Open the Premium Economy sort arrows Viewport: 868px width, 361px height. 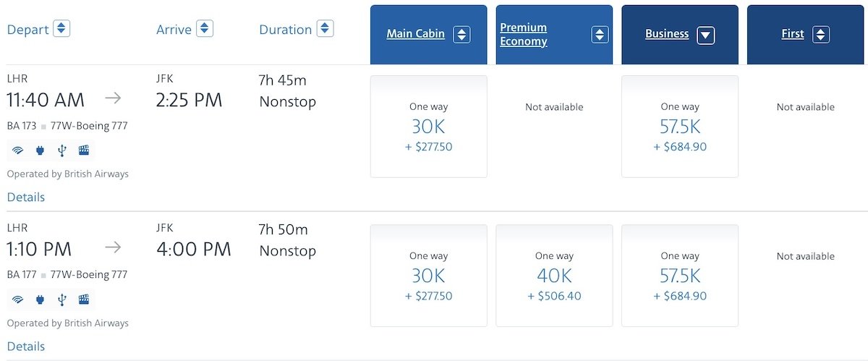click(600, 35)
